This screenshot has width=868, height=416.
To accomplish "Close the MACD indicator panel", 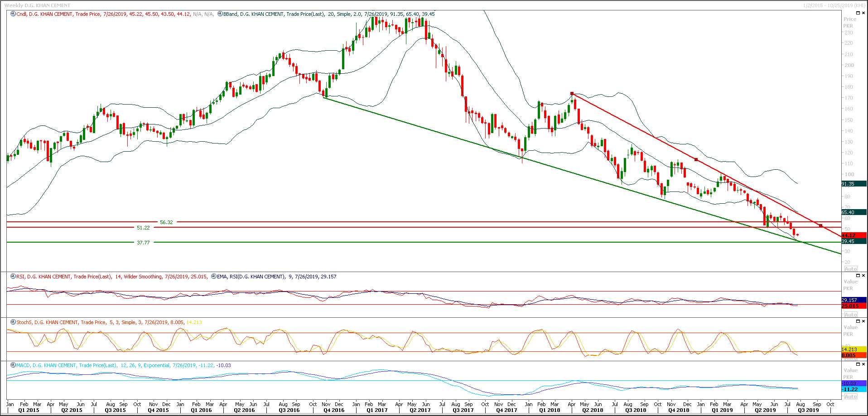I will point(863,364).
